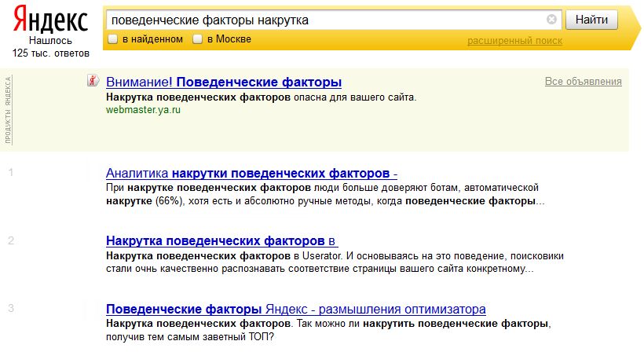Screen dimensions: 644x363
Task: Click snippet 'При накрутке поведенческих факторов люди'
Action: coord(222,188)
